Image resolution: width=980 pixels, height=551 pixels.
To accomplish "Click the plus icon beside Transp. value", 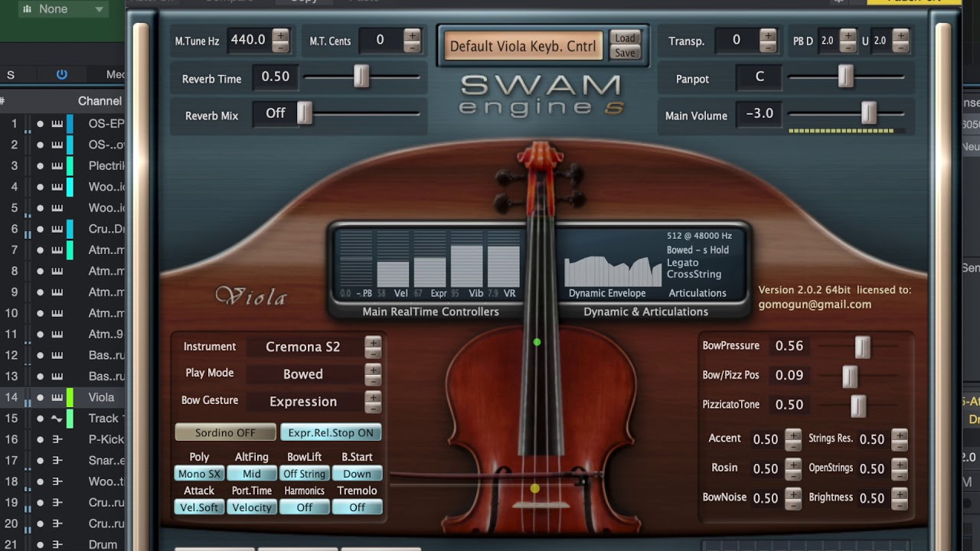I will (768, 35).
